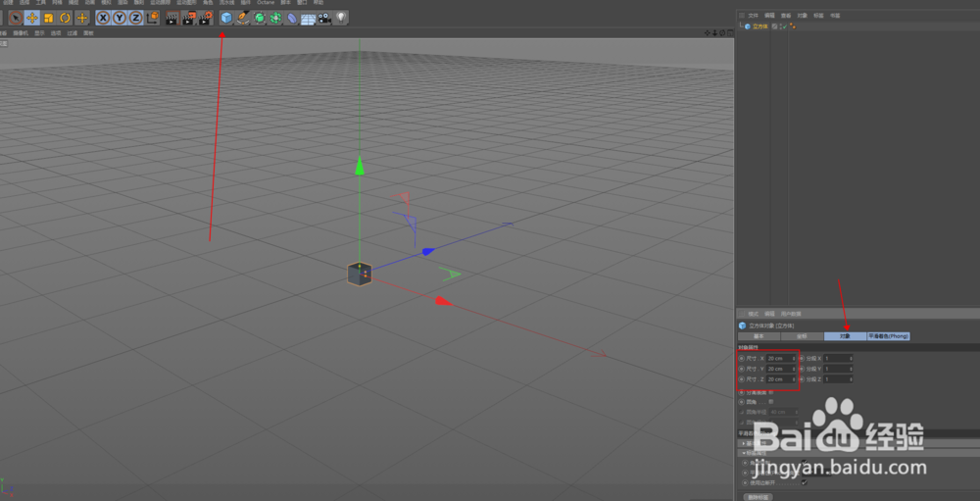Click the green Y axis arrow handle
Image resolution: width=980 pixels, height=501 pixels.
point(360,165)
